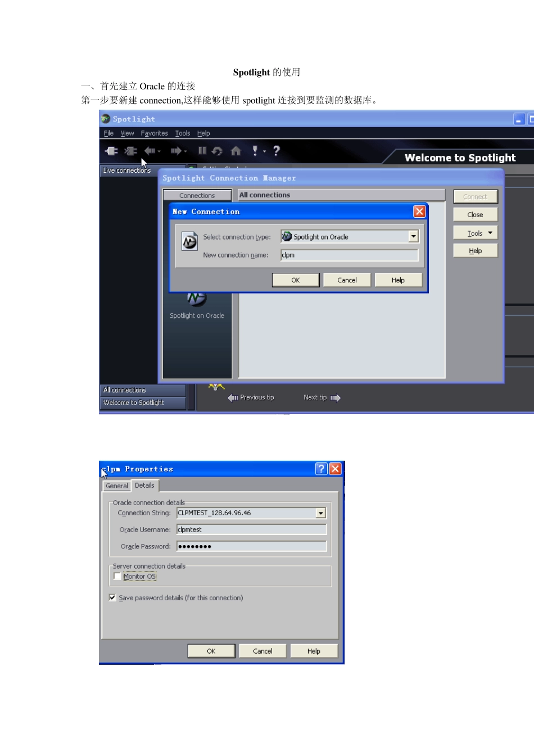Toggle the Monitor OS checkbox
Screen dimensions: 534x756
[x=117, y=576]
